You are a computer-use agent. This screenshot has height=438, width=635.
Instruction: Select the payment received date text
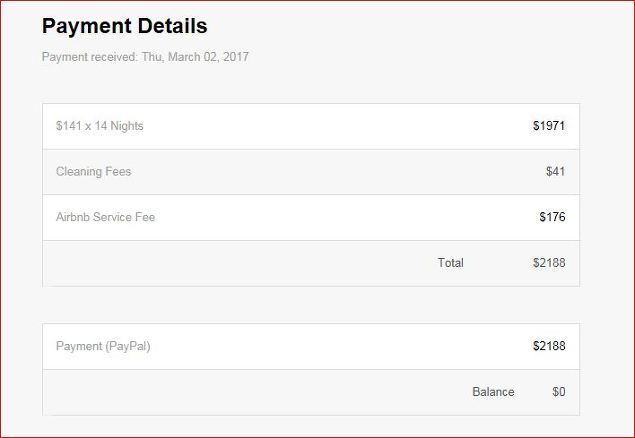[x=145, y=57]
